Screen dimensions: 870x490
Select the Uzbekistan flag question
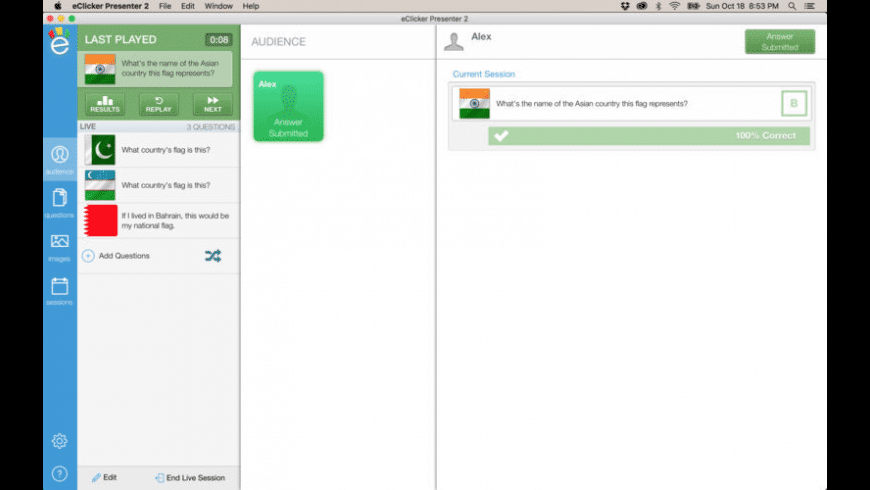pos(159,185)
